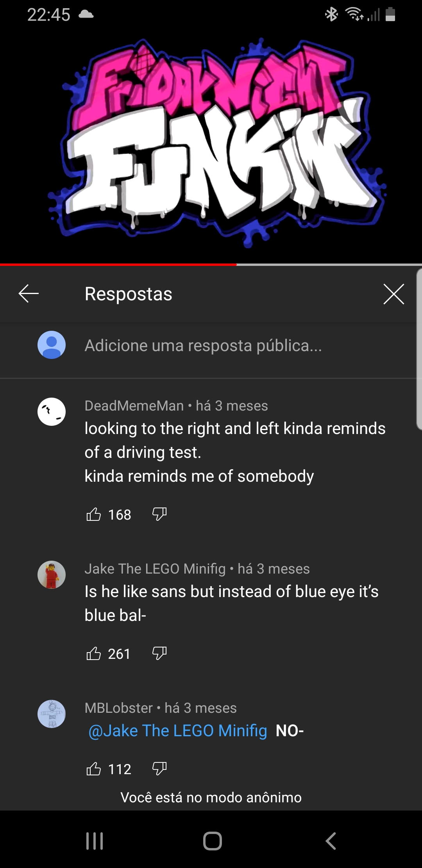Seek on the red video progress bar
The height and width of the screenshot is (868, 422).
pos(211,265)
